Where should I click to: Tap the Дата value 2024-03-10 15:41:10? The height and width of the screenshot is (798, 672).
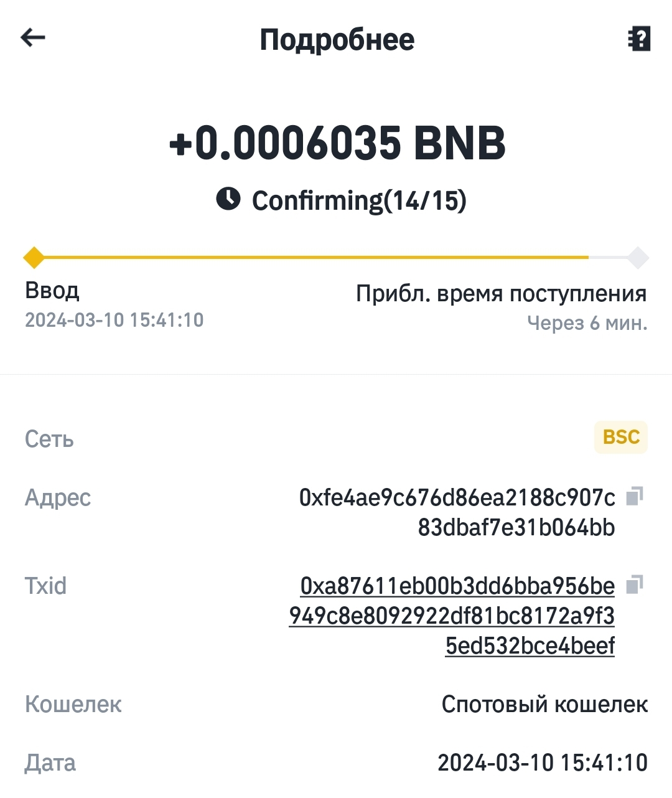[x=543, y=763]
